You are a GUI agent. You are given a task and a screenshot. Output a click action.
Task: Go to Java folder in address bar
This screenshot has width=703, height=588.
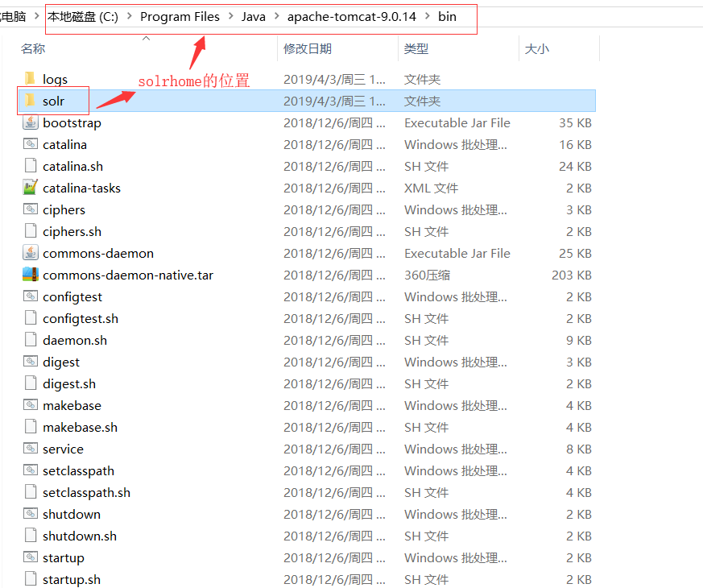coord(254,17)
